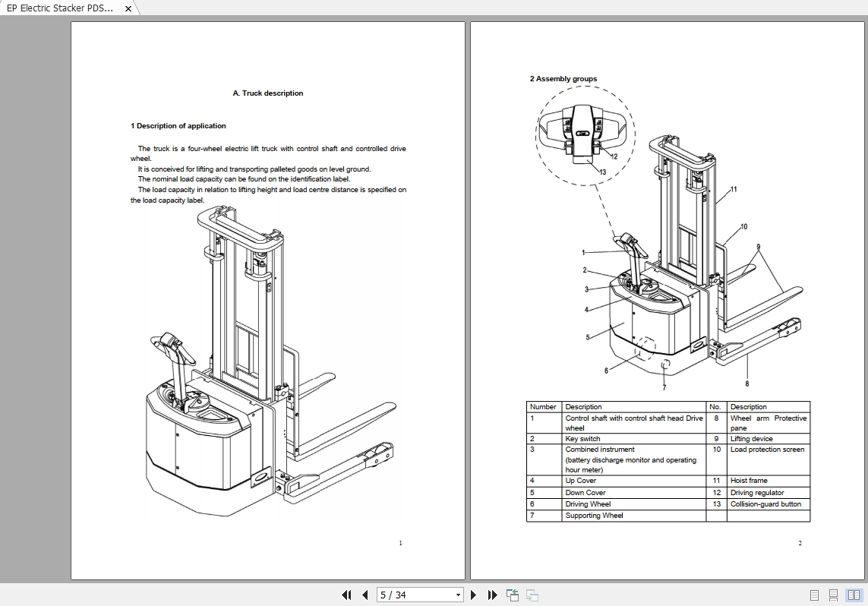This screenshot has width=868, height=606.
Task: Advance to the next page
Action: click(x=474, y=595)
